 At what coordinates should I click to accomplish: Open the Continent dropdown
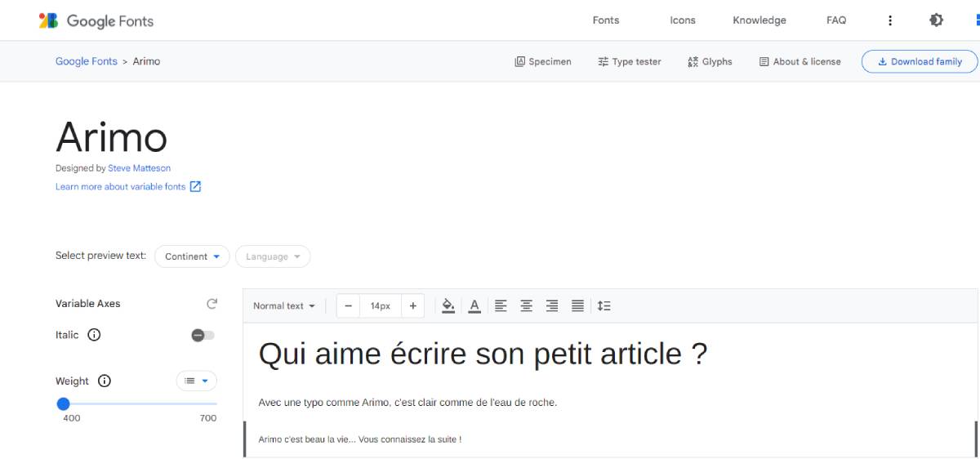(x=192, y=256)
